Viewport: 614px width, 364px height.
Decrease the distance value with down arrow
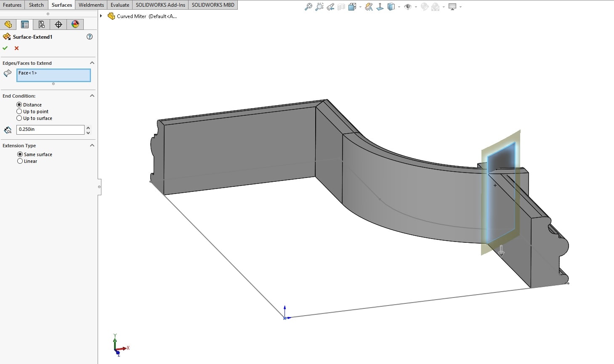pos(88,133)
